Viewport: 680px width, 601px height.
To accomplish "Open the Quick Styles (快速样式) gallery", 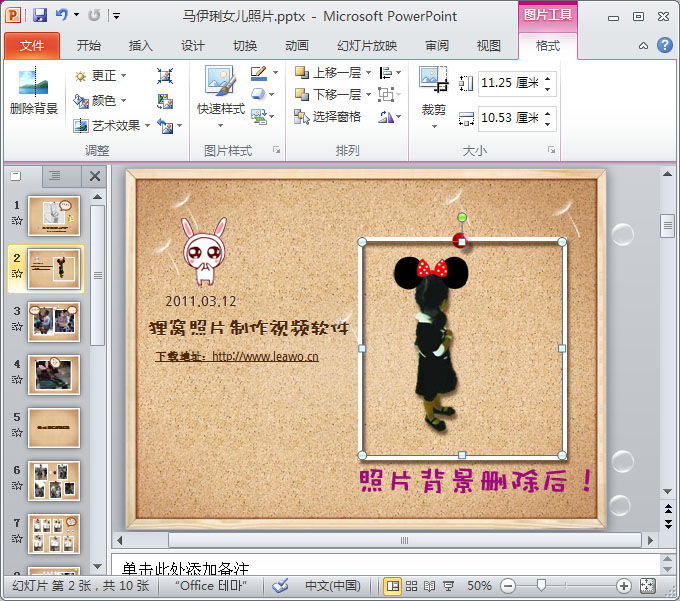I will click(x=221, y=97).
